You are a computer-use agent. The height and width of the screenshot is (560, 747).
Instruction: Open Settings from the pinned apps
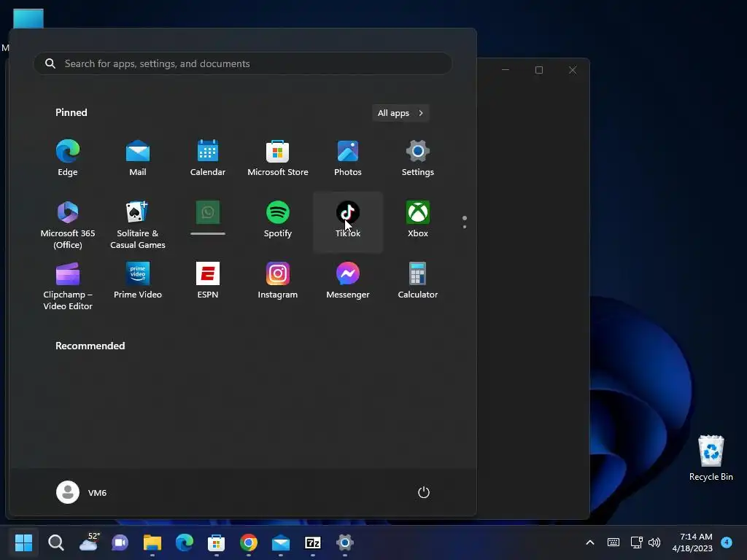(418, 158)
